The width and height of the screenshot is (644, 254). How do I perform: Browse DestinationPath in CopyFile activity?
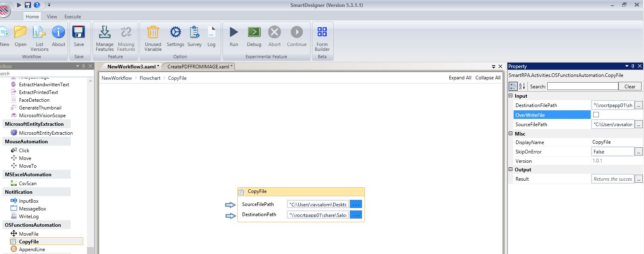[x=356, y=215]
